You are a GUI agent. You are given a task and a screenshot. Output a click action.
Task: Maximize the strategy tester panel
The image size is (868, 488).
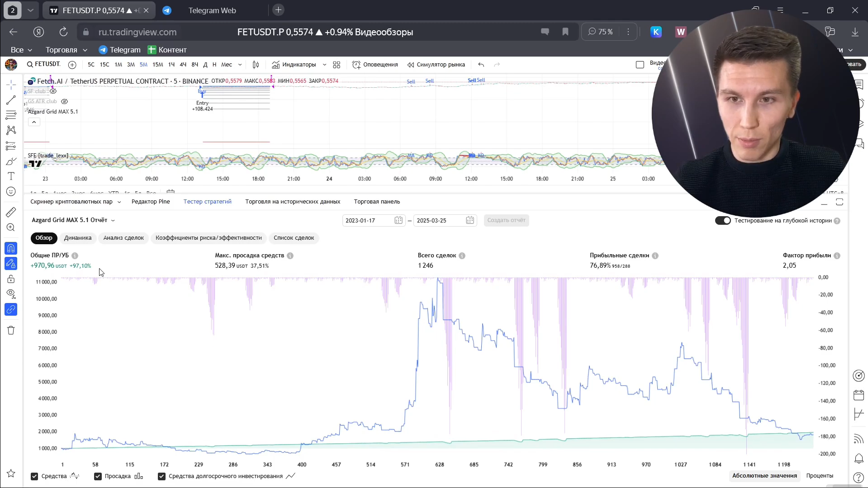(x=840, y=202)
